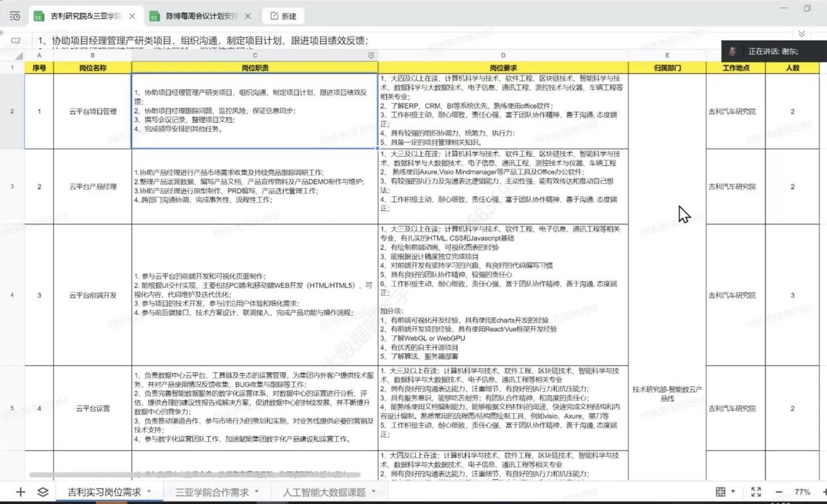Expand the dropdown arrow beside grid view icon
The height and width of the screenshot is (504, 827).
tap(733, 492)
